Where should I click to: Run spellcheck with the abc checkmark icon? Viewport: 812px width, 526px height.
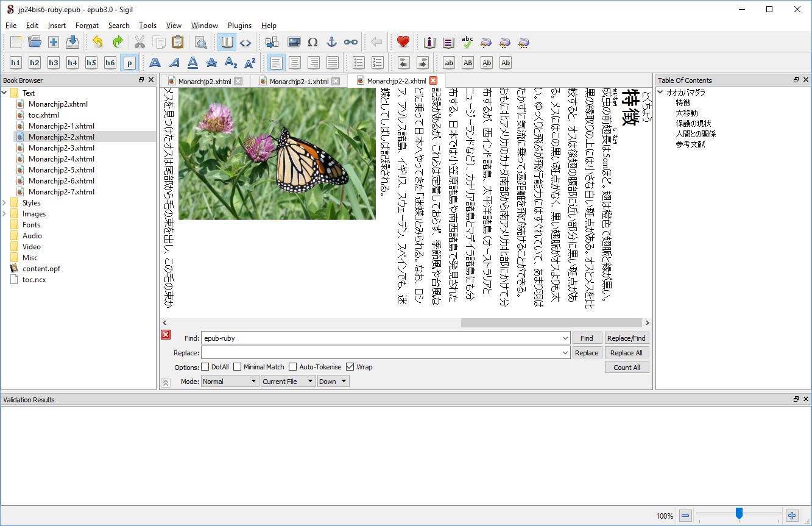pyautogui.click(x=467, y=42)
